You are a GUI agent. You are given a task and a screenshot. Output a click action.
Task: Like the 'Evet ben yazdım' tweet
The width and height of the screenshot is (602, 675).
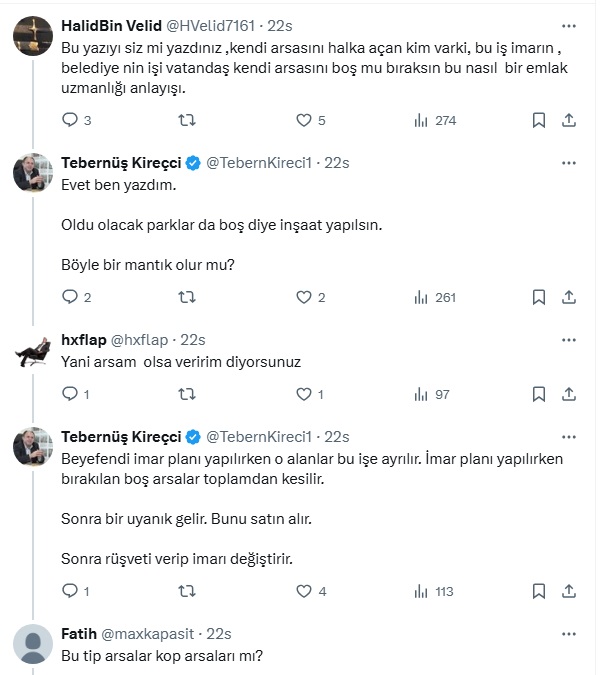(305, 297)
